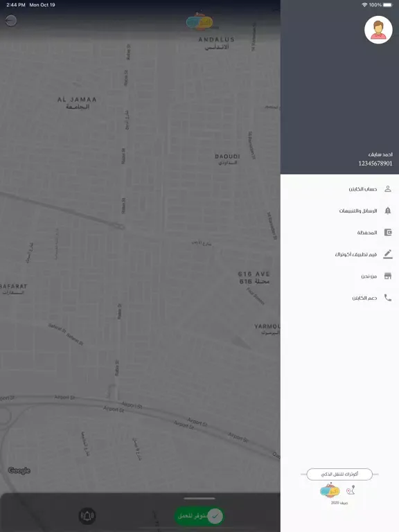399x532 pixels.
Task: Select the دعم الكابتن menu item
Action: tap(339, 298)
